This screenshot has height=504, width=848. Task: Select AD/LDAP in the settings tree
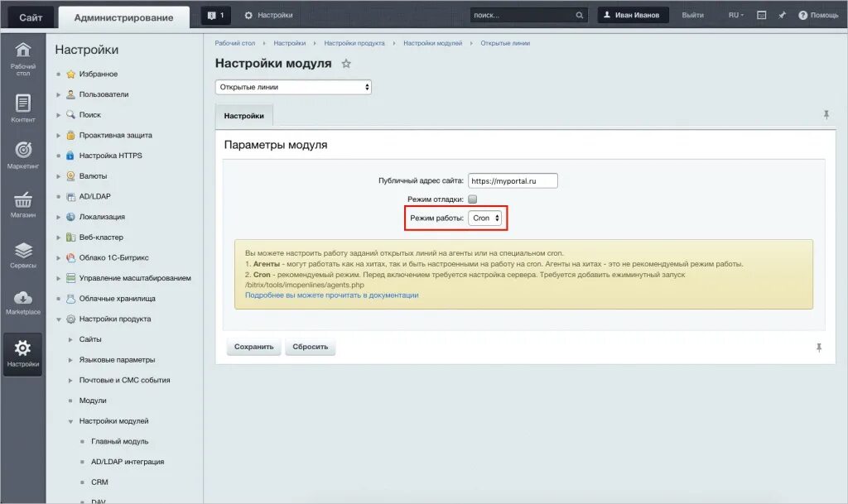[94, 197]
